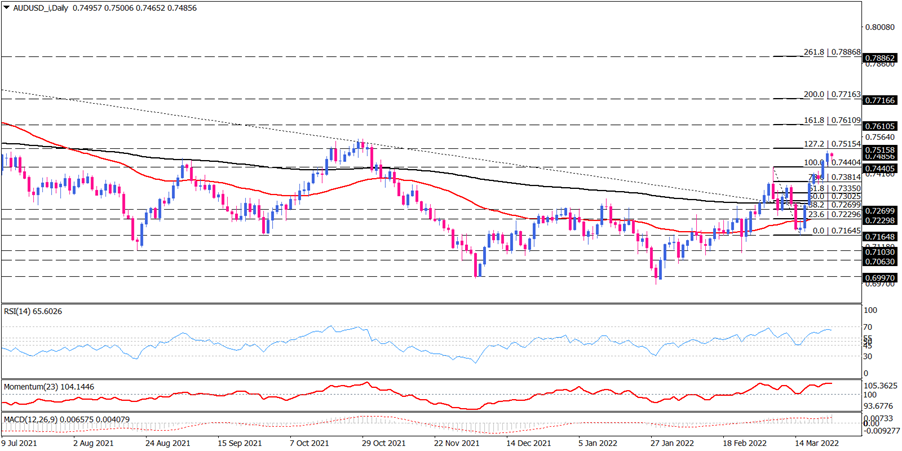
Task: Click the Momentum scale value 93.6776
Action: click(878, 406)
